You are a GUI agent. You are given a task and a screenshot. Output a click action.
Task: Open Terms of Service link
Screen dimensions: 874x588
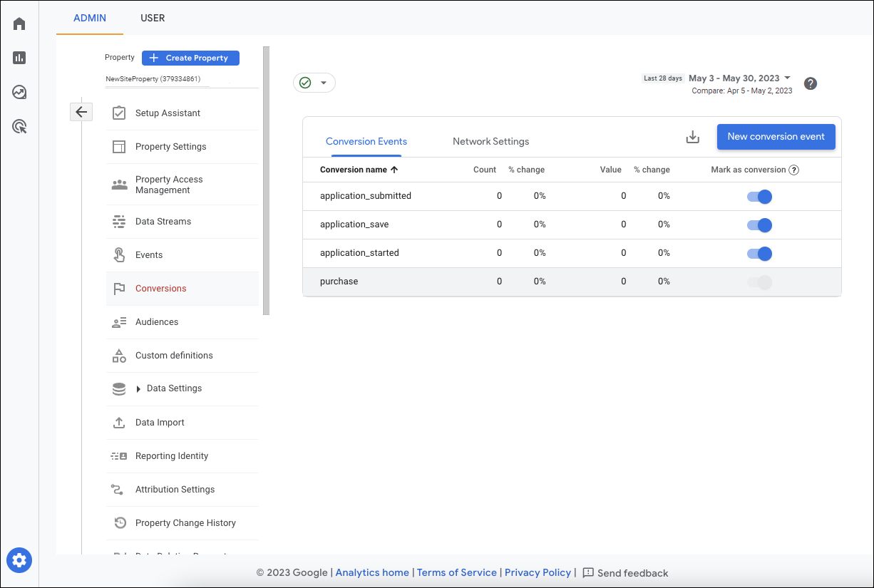click(x=457, y=572)
